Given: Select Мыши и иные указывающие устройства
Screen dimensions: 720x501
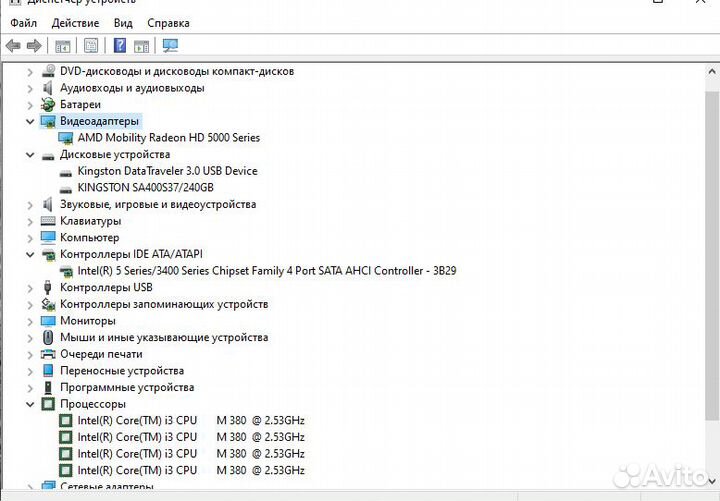Looking at the screenshot, I should [164, 338].
